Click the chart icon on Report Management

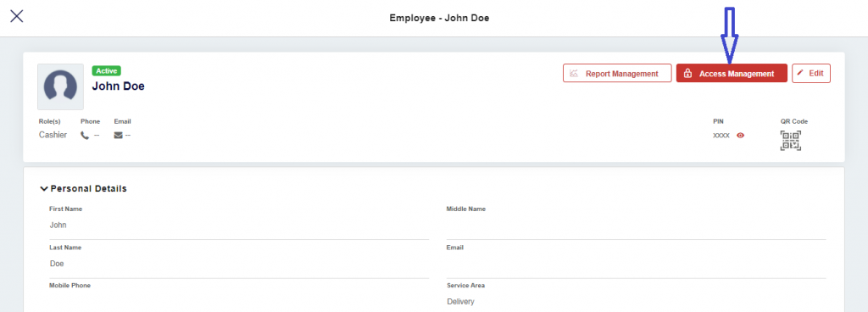[x=575, y=73]
